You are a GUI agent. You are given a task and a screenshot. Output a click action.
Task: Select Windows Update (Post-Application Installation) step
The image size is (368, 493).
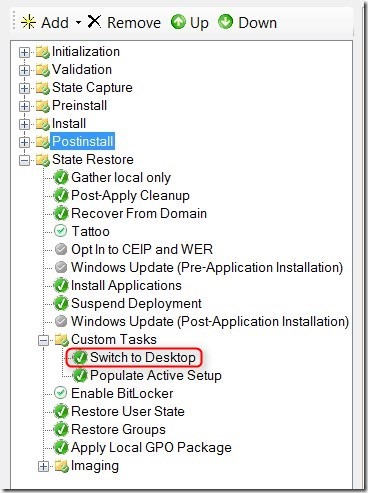coord(210,322)
